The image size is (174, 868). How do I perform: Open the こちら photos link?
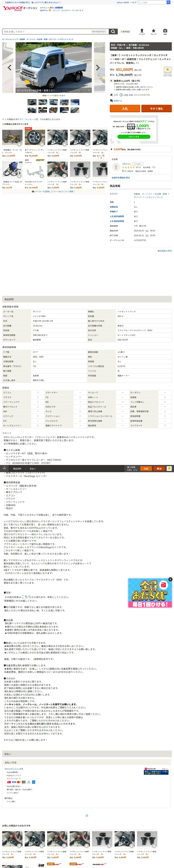(26, 597)
